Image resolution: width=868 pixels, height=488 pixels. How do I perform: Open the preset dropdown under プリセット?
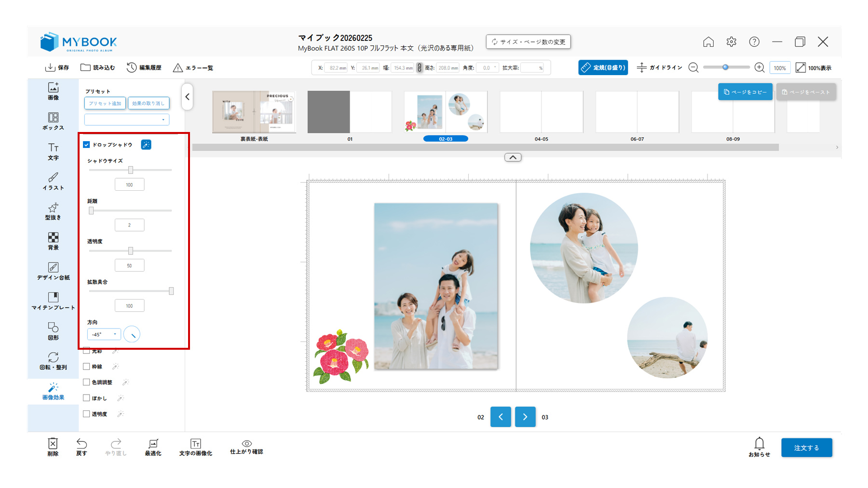[x=127, y=119]
